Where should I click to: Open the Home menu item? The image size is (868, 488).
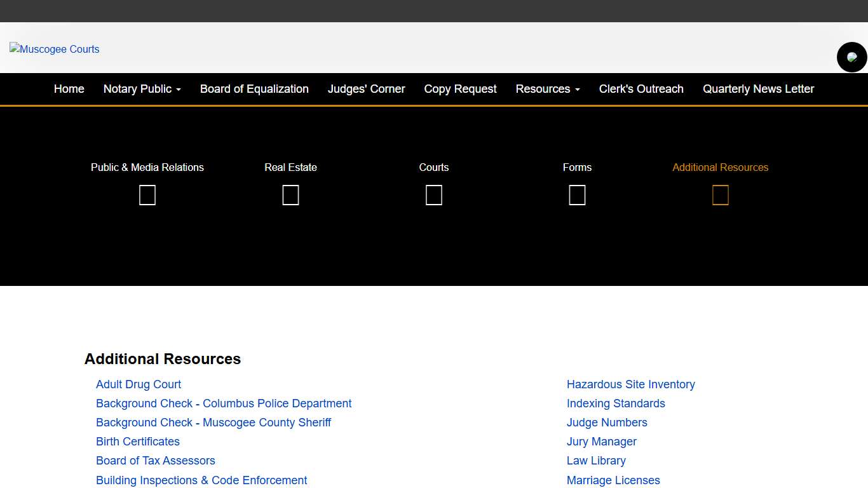coord(69,89)
